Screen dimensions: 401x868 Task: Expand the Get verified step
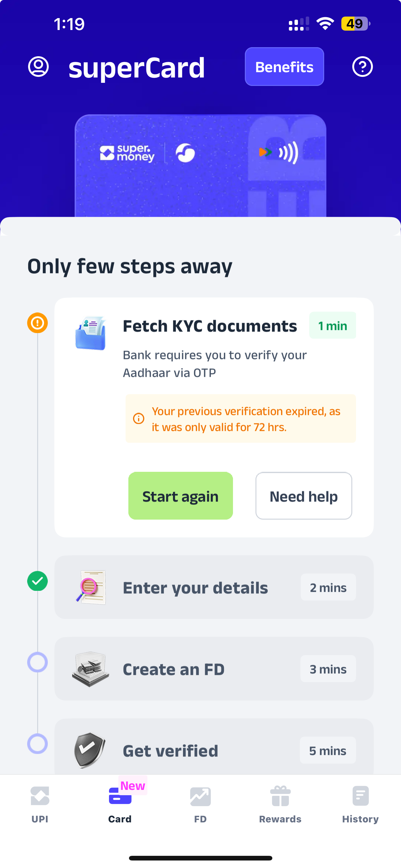[214, 750]
